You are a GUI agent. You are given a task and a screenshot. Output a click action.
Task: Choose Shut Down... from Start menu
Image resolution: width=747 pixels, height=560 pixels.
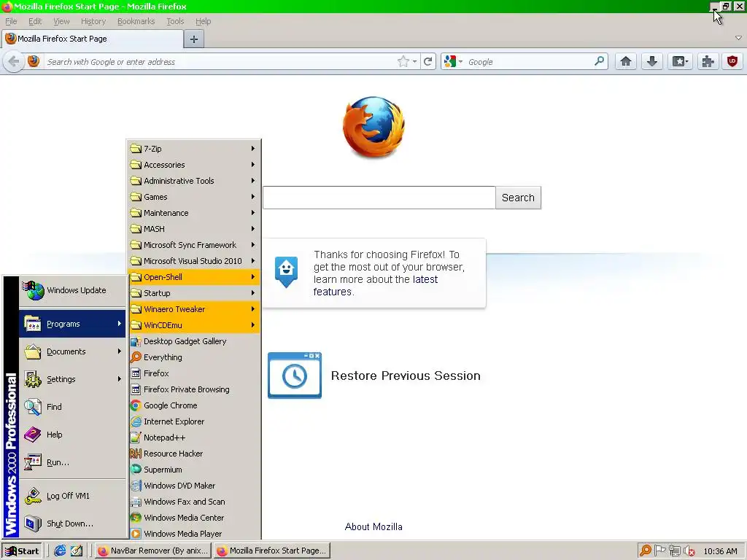coord(72,524)
